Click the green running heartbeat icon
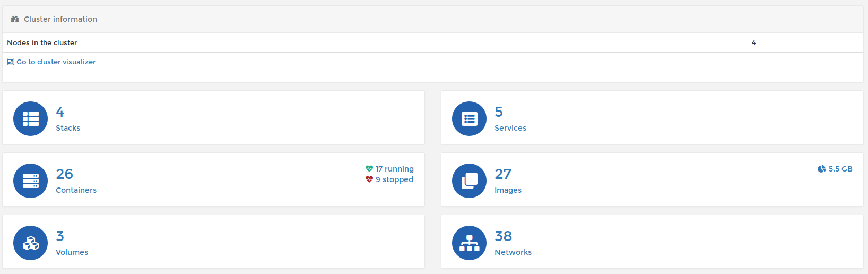The width and height of the screenshot is (868, 274). click(x=369, y=169)
